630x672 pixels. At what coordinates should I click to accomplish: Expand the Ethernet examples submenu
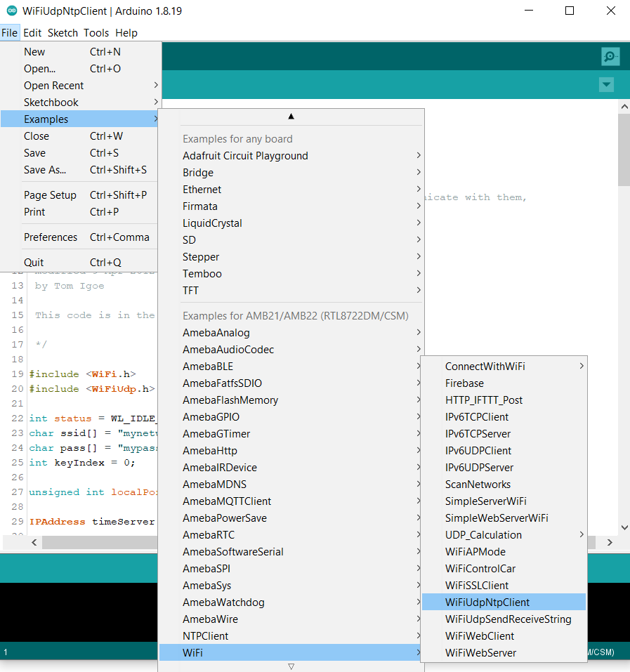(x=291, y=190)
